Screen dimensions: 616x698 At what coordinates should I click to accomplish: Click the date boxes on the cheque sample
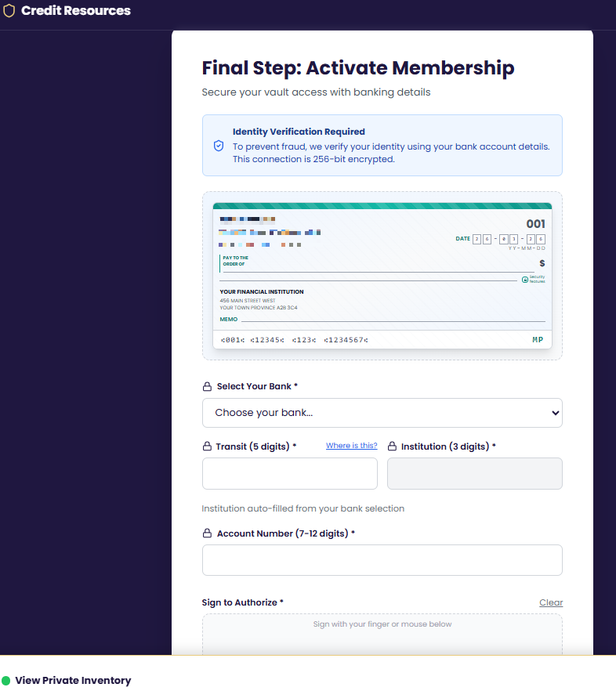(509, 238)
